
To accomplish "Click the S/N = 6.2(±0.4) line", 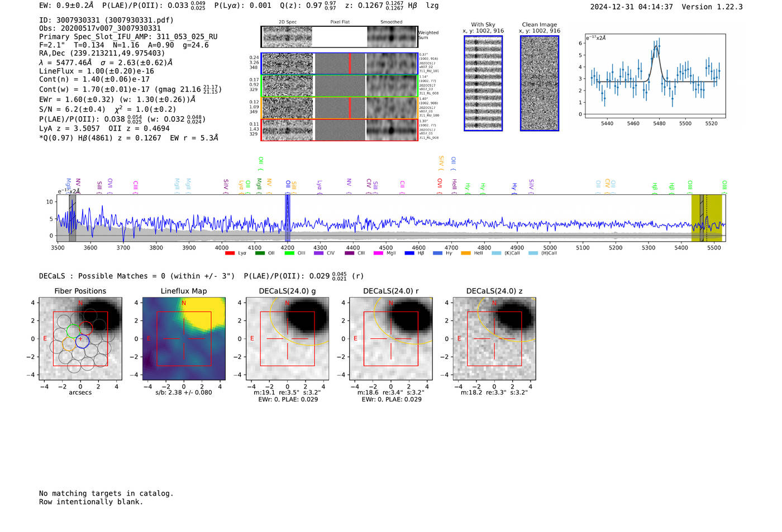I will pyautogui.click(x=108, y=109).
